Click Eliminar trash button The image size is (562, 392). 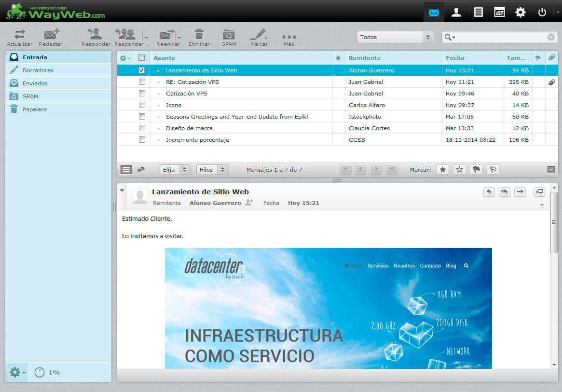point(199,38)
